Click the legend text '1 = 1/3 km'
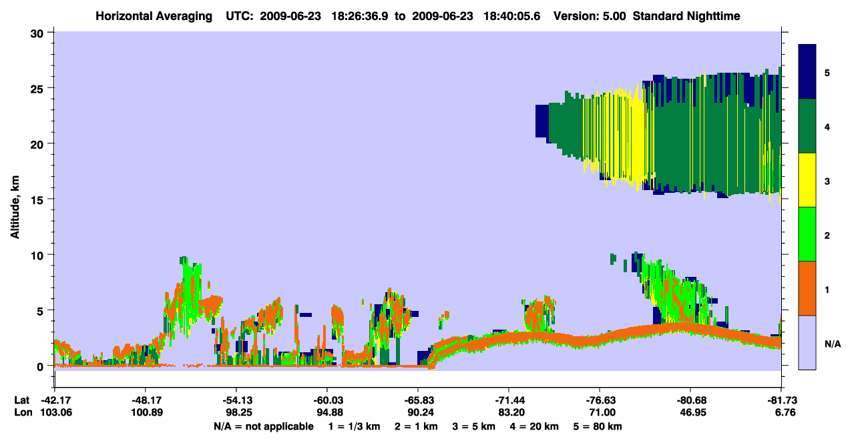The width and height of the screenshot is (868, 445). coord(354,426)
